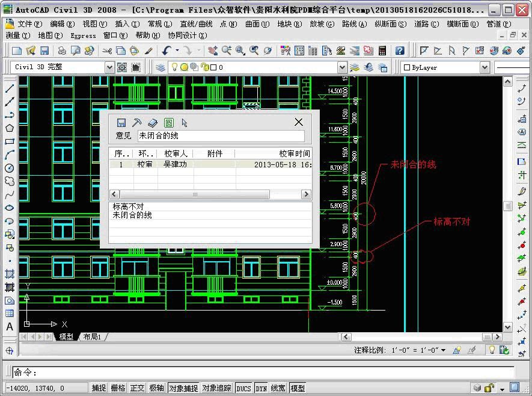Open the layer selection dropdown
Screen dimensions: 532x396
click(x=342, y=67)
